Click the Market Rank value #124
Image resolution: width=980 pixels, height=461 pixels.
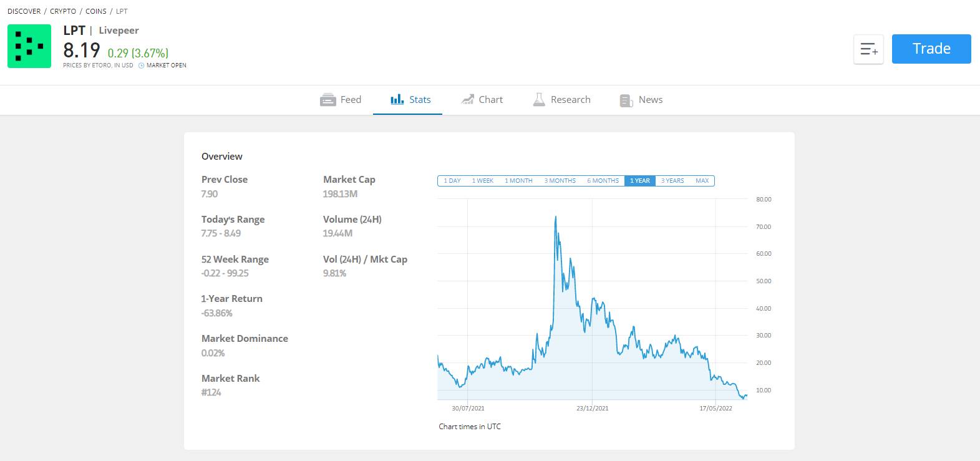(211, 392)
